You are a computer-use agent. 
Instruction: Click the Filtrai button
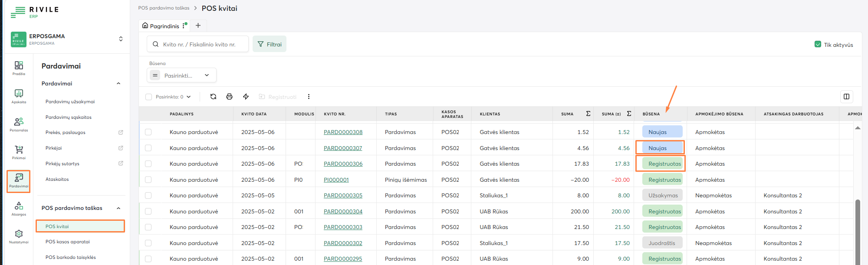[x=270, y=44]
